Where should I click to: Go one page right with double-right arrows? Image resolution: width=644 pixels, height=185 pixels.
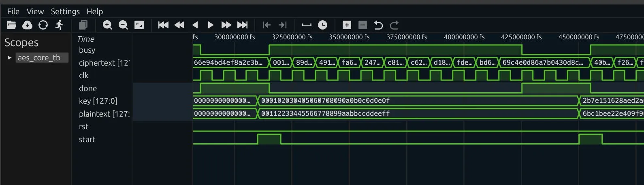[226, 25]
